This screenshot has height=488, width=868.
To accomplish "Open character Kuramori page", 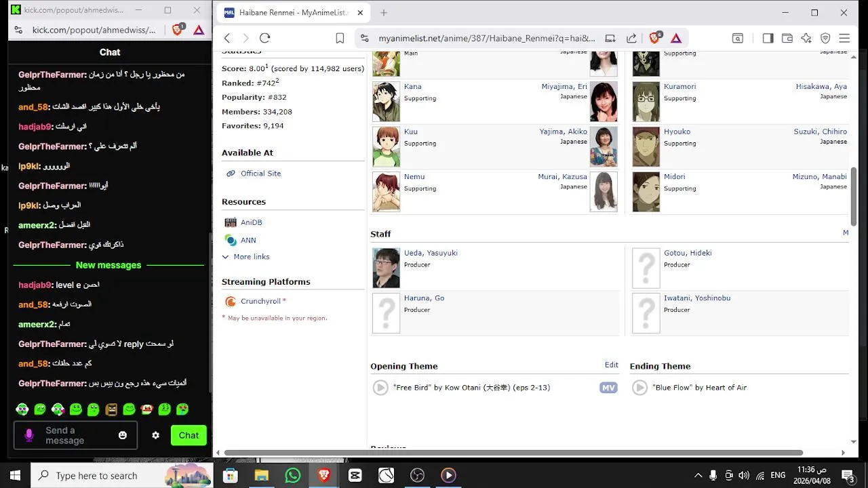I will click(x=679, y=87).
